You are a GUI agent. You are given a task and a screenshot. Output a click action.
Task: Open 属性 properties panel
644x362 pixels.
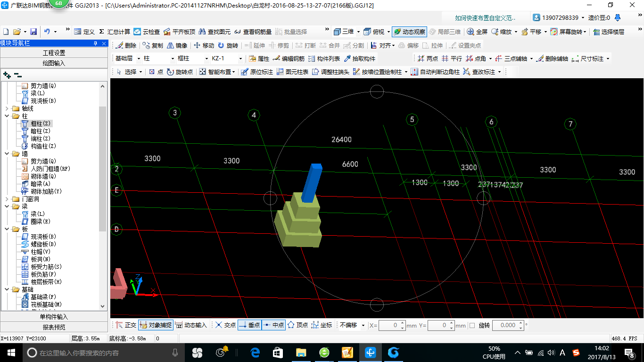coord(259,59)
